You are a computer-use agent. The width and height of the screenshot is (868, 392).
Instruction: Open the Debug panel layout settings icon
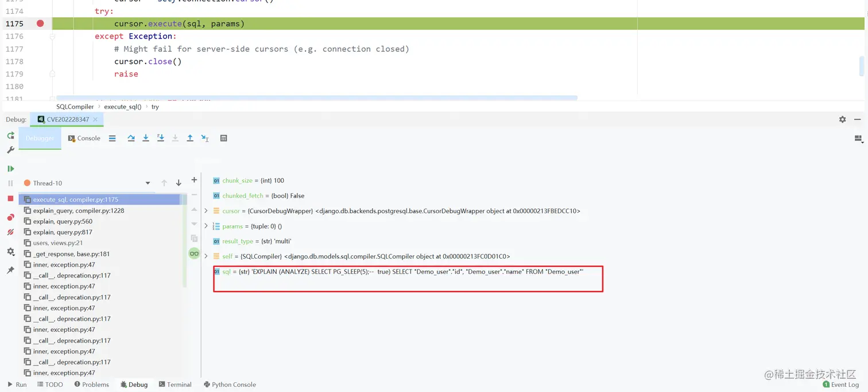coord(859,139)
